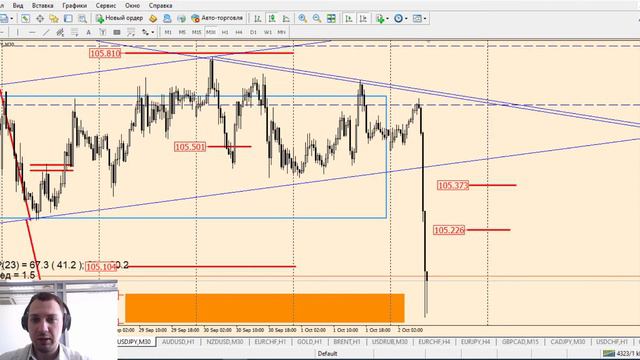The width and height of the screenshot is (640, 360).
Task: Select the 105.226 price label
Action: pos(449,230)
